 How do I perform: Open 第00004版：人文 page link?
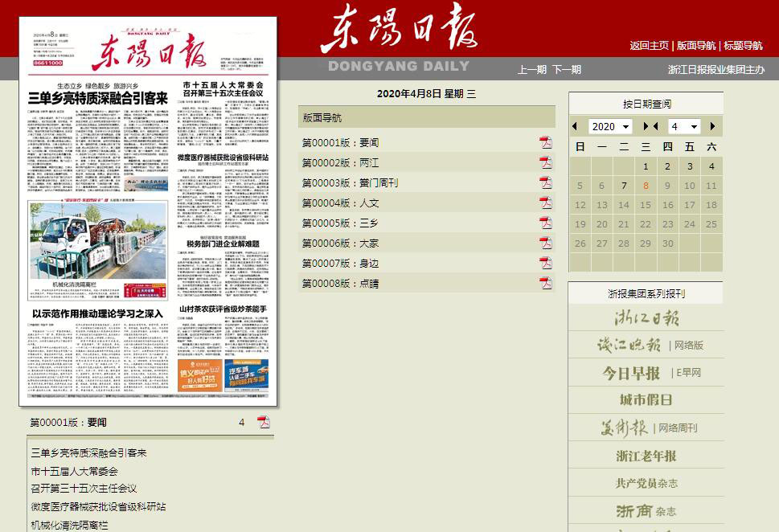pos(340,203)
